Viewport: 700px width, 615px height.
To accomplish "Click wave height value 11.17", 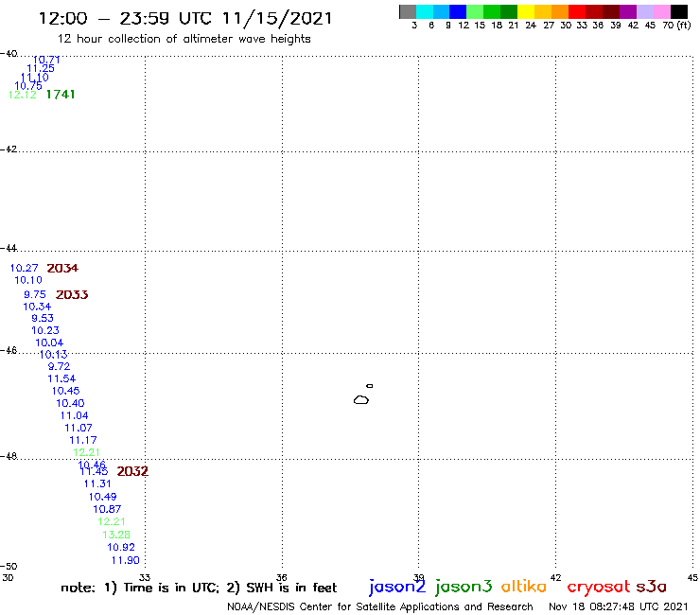I will [83, 440].
